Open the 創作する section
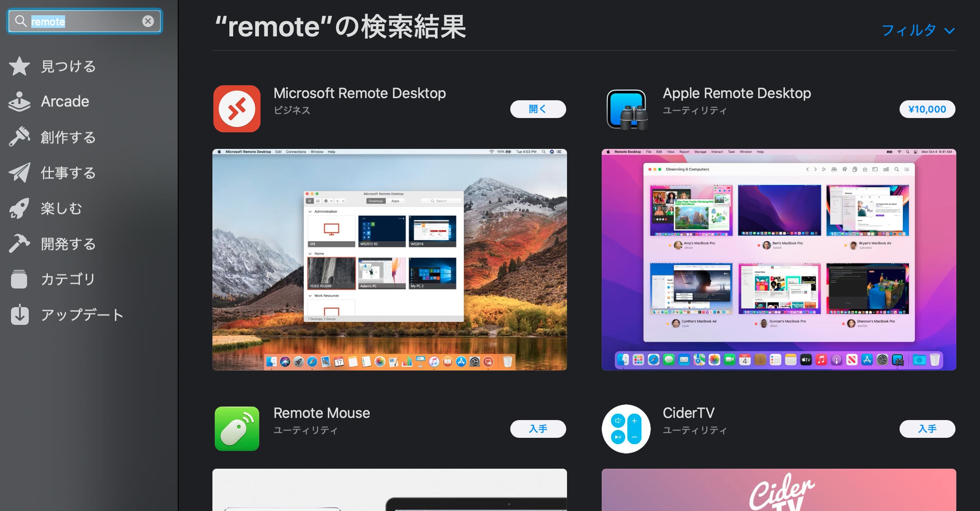This screenshot has width=980, height=511. coord(68,137)
